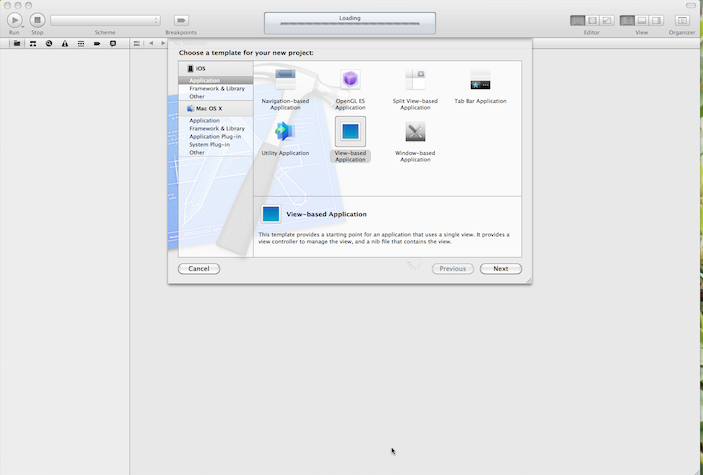Click the related files jump bar icon

tap(137, 44)
